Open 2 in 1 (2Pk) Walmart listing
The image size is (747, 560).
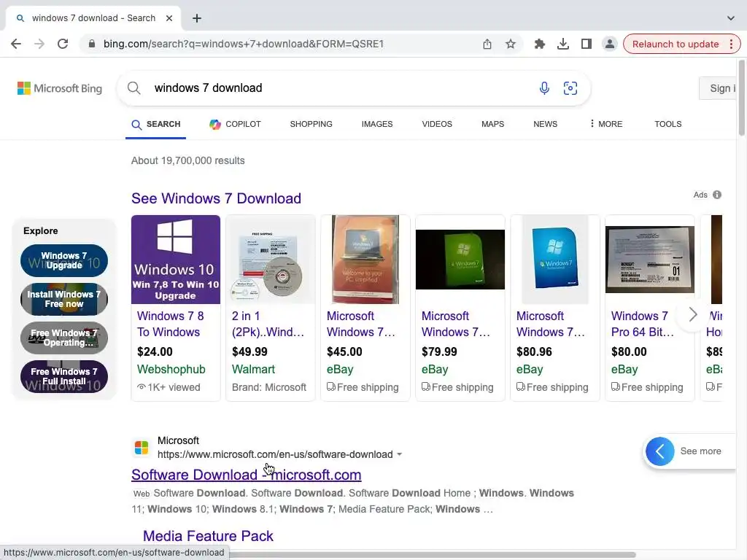pyautogui.click(x=268, y=324)
